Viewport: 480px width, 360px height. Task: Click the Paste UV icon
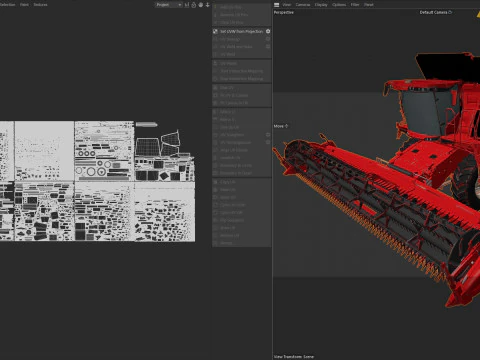point(215,190)
